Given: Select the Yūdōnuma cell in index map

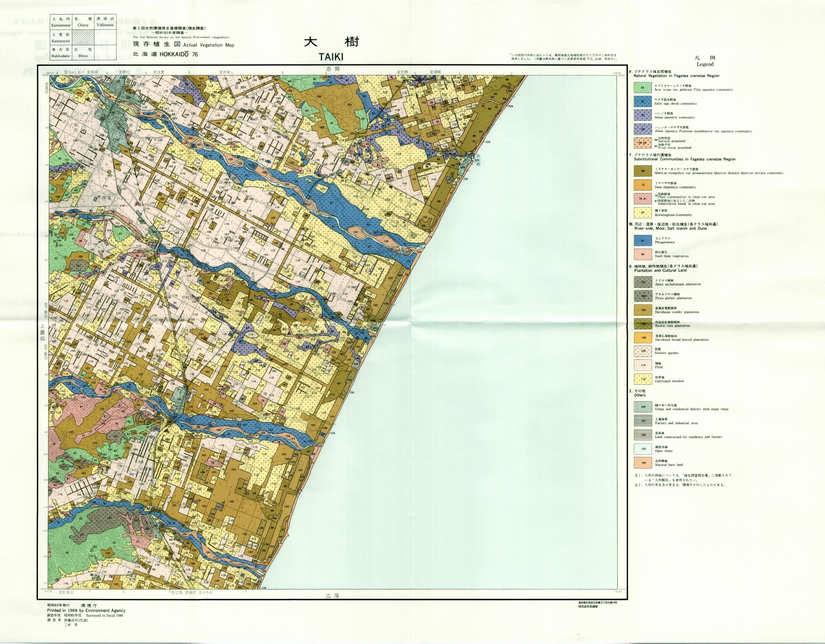Looking at the screenshot, I should pos(105,22).
